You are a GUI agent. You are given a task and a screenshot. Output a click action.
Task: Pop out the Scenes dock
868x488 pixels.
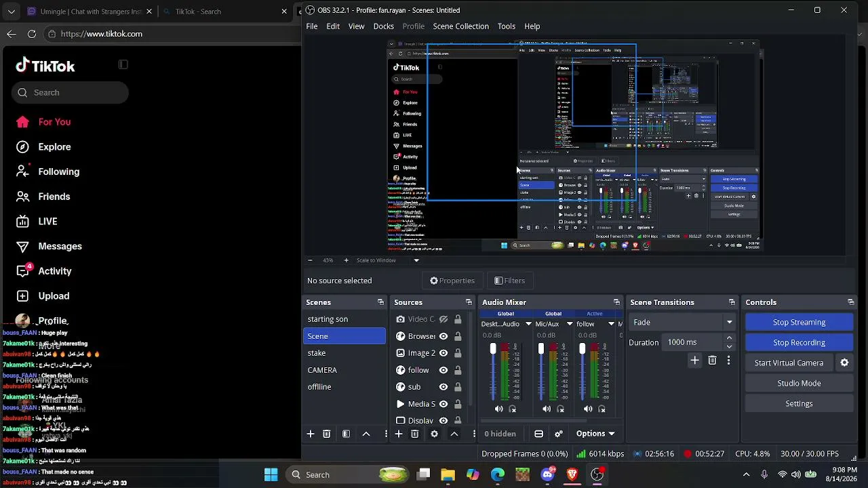tap(380, 302)
